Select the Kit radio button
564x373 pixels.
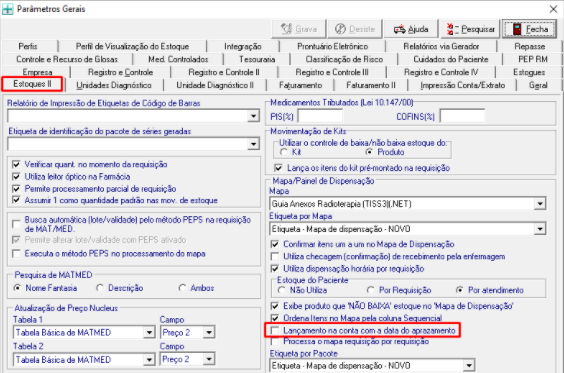(x=284, y=152)
